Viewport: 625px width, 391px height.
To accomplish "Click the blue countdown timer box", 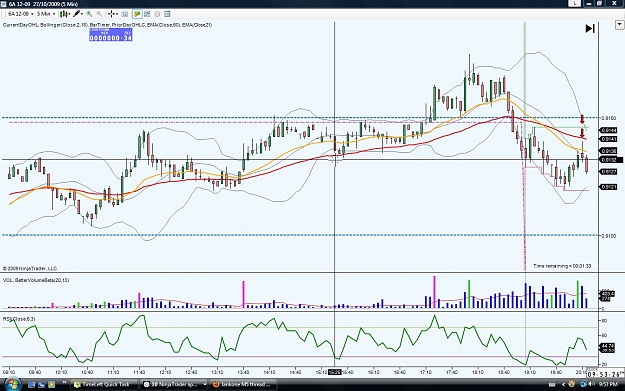I will coord(110,35).
